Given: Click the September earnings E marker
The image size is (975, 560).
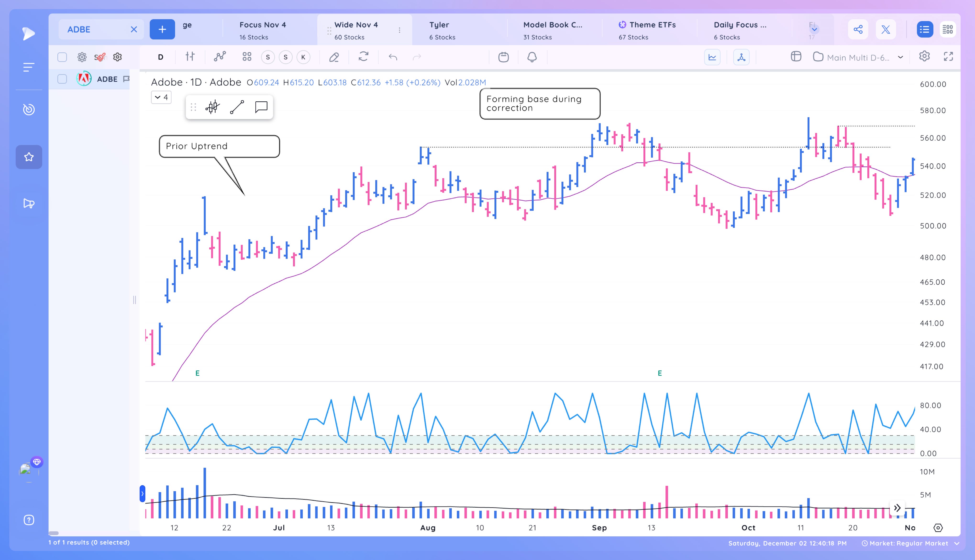Looking at the screenshot, I should point(659,373).
